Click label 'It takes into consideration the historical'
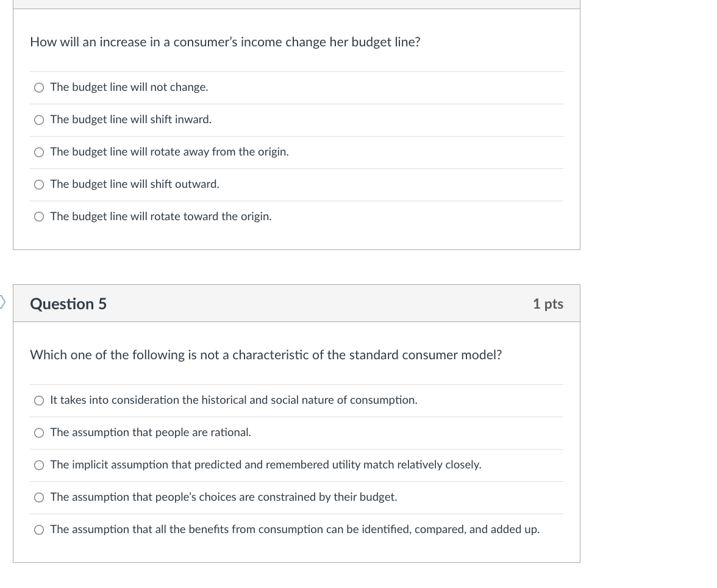Screen dimensions: 717x588 click(234, 400)
